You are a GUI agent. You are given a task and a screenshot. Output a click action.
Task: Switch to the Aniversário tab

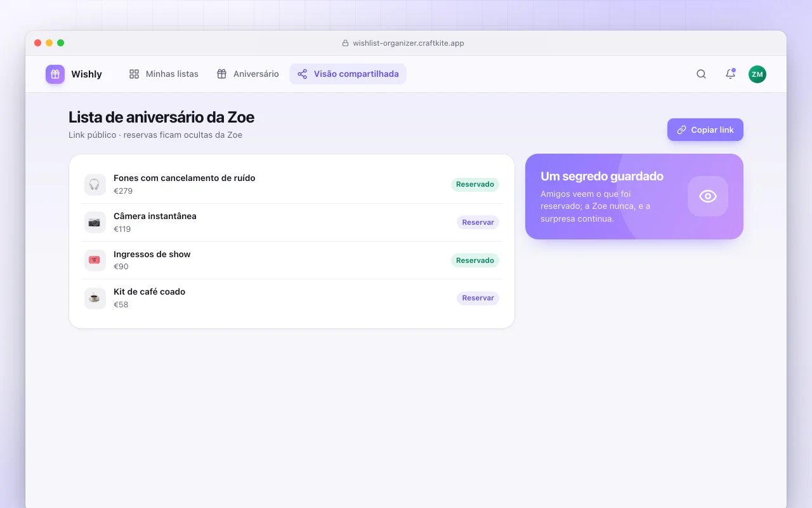click(247, 74)
